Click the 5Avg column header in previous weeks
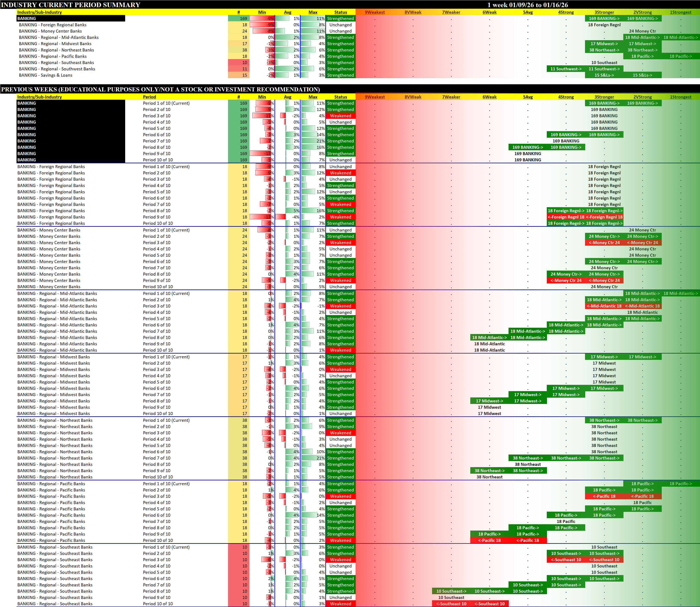This screenshot has height=607, width=700. (x=527, y=97)
